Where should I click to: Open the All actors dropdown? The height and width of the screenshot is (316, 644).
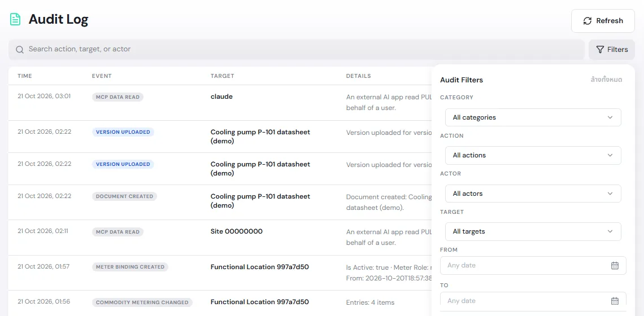tap(533, 194)
